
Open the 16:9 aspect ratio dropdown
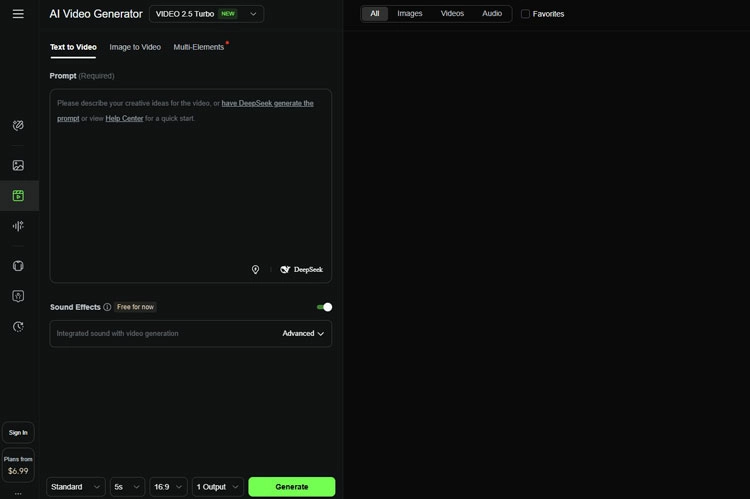(x=168, y=487)
